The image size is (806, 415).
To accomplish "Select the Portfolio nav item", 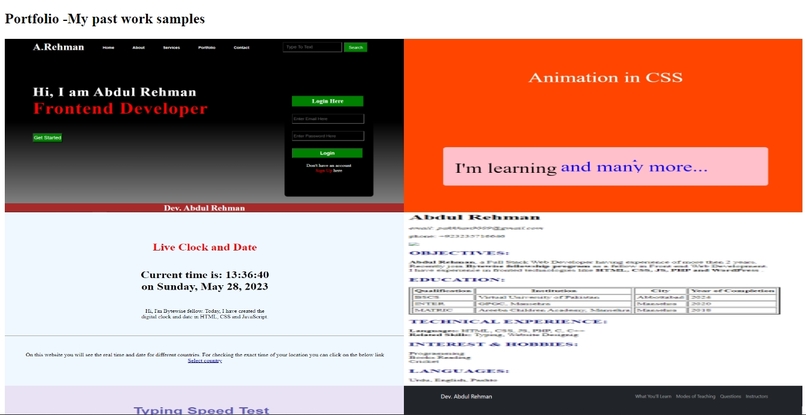I will tap(207, 47).
